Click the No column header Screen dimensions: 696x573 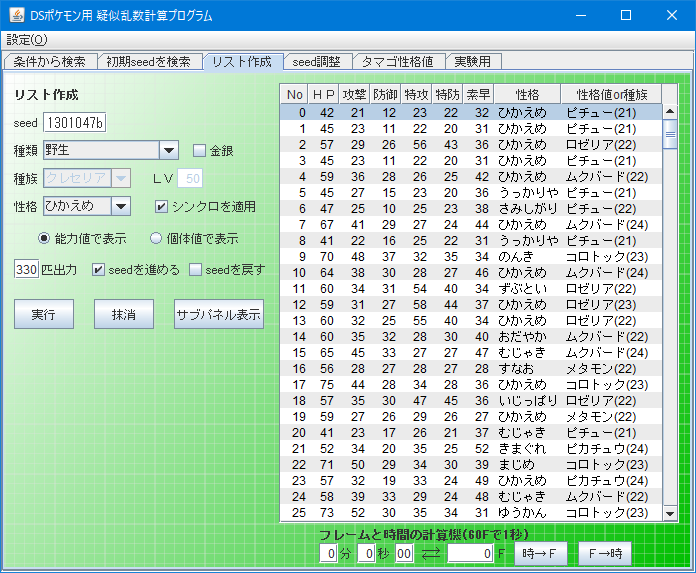coord(294,95)
